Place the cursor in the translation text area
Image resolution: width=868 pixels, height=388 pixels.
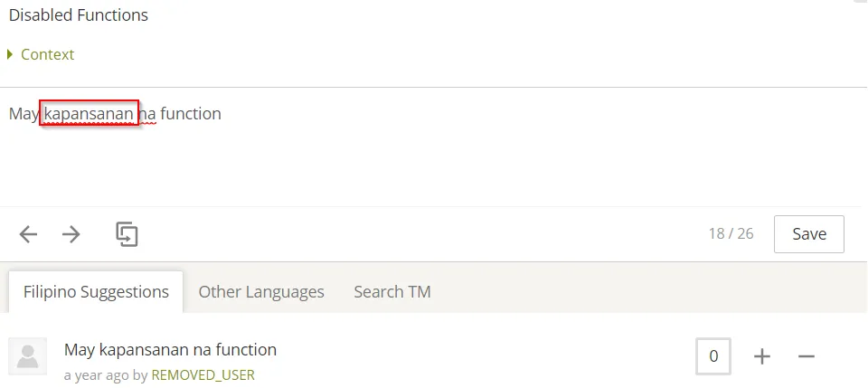coord(433,147)
